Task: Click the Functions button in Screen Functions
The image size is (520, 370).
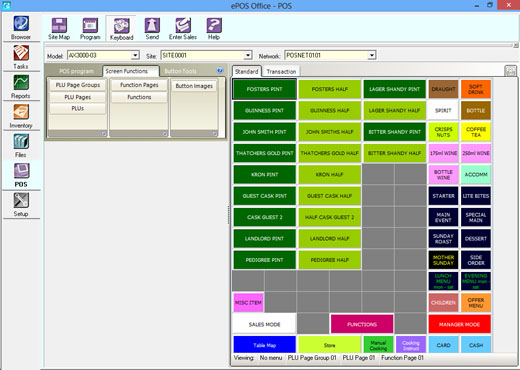Action: point(139,97)
